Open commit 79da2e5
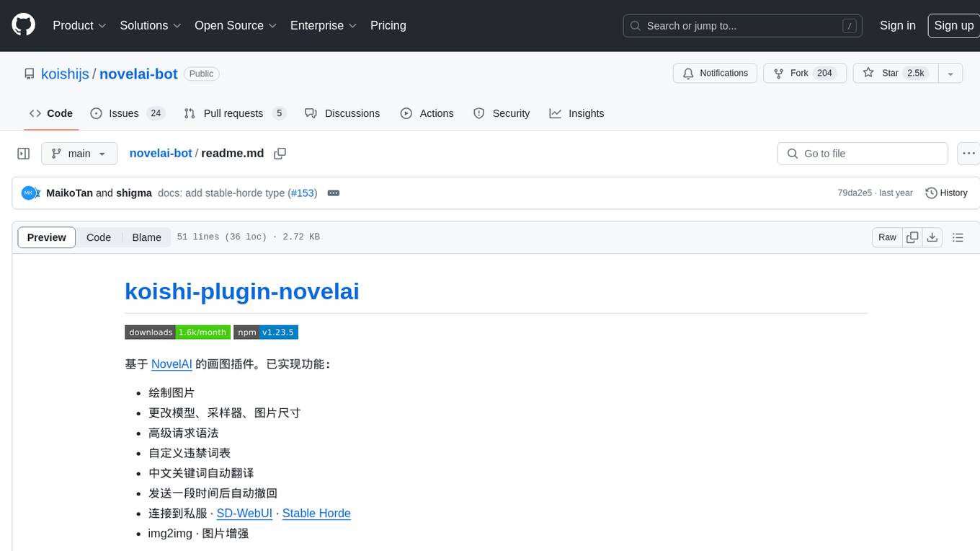 855,193
